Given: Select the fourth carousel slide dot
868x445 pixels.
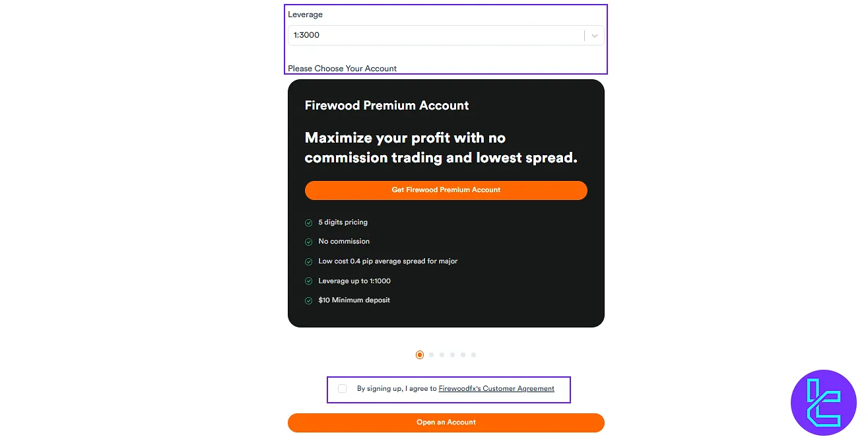Looking at the screenshot, I should click(452, 355).
